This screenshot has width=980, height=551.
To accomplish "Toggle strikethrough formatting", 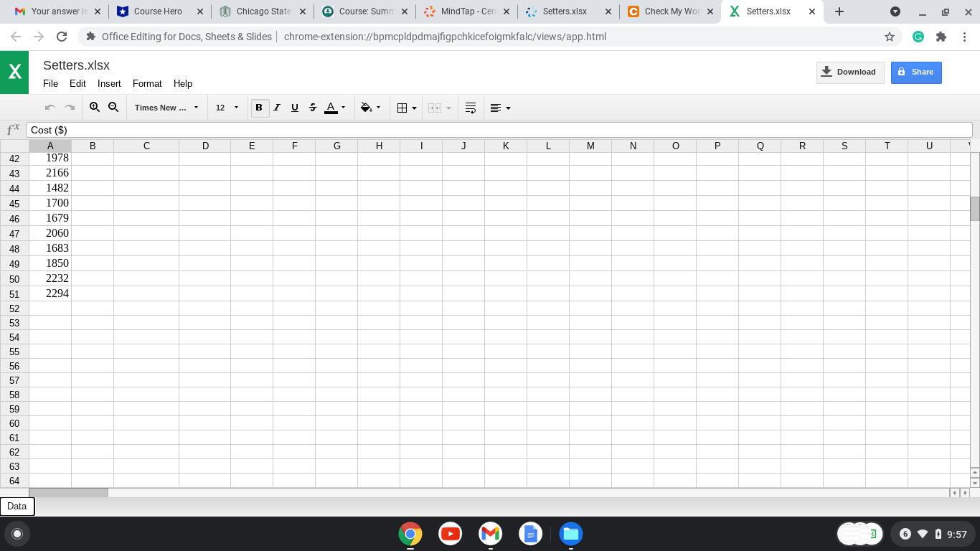I will [313, 108].
